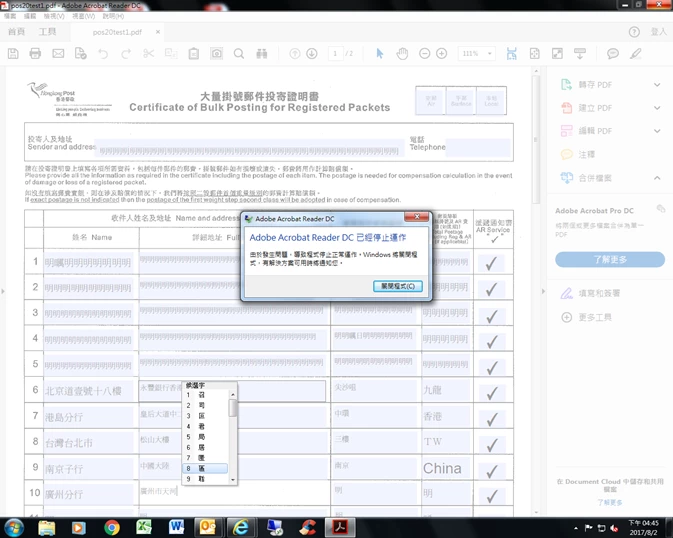Viewport: 673px width, 538px height.
Task: Expand the Export PDF panel chevron
Action: click(657, 85)
